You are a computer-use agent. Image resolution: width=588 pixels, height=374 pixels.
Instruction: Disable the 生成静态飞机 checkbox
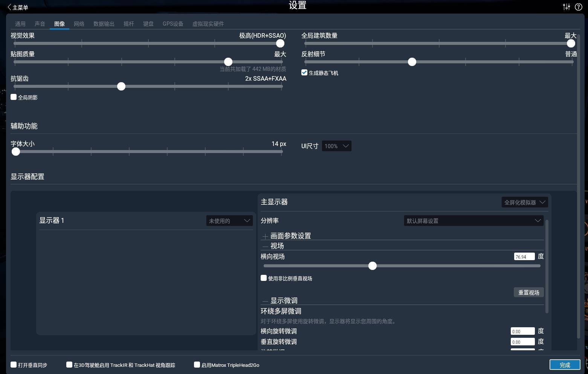coord(304,72)
